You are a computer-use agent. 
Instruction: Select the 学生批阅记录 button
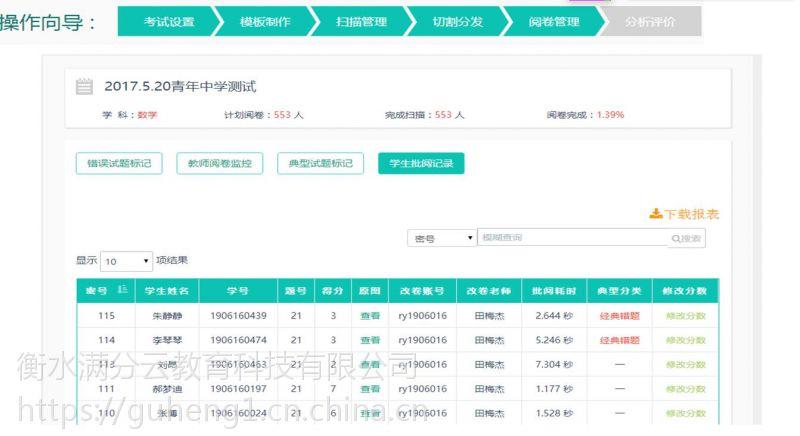(421, 164)
